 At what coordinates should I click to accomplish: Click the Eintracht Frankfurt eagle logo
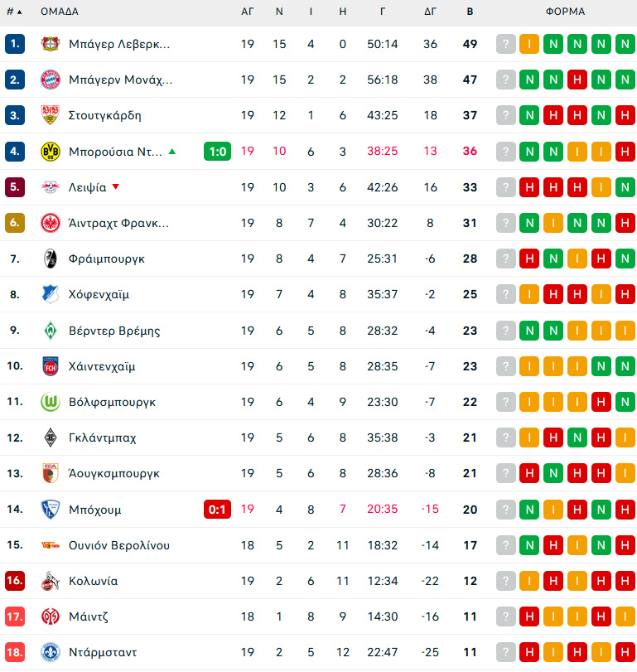(51, 223)
